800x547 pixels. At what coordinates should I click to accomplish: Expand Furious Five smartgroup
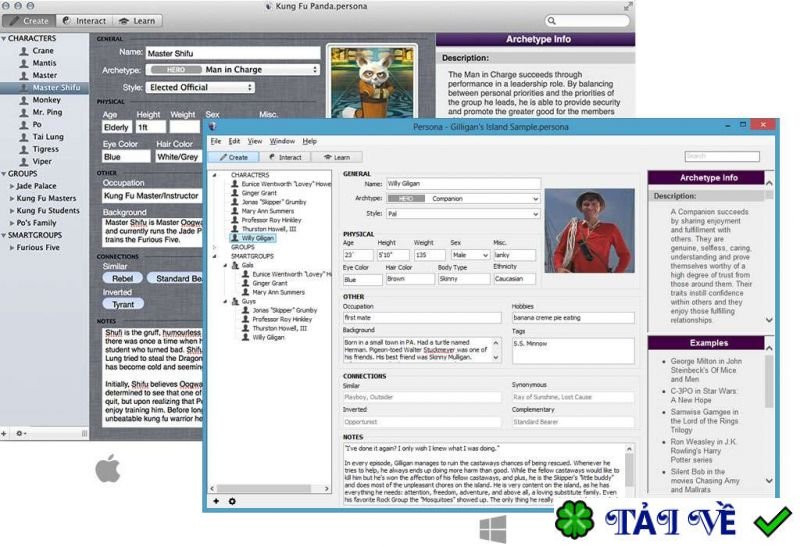click(12, 247)
